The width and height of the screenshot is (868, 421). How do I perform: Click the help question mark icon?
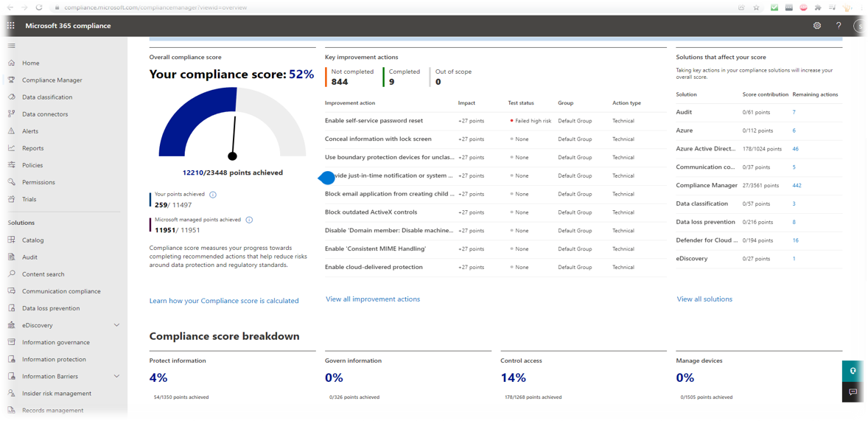pyautogui.click(x=838, y=25)
